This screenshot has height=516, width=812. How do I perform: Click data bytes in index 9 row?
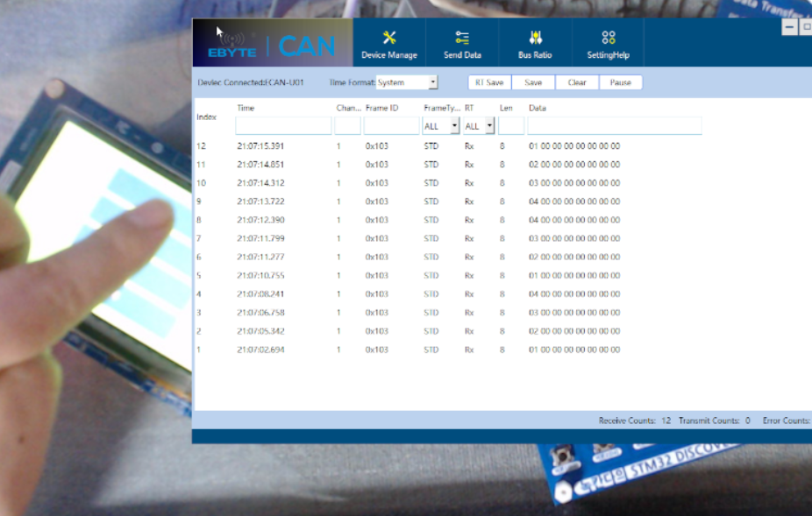tap(574, 201)
